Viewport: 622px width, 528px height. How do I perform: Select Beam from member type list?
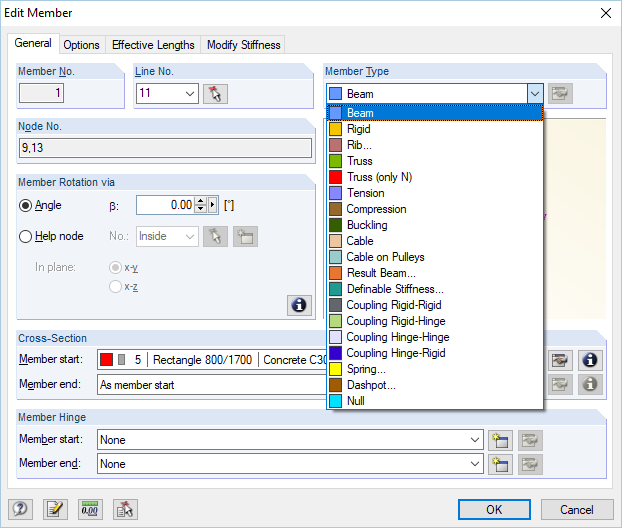point(435,113)
